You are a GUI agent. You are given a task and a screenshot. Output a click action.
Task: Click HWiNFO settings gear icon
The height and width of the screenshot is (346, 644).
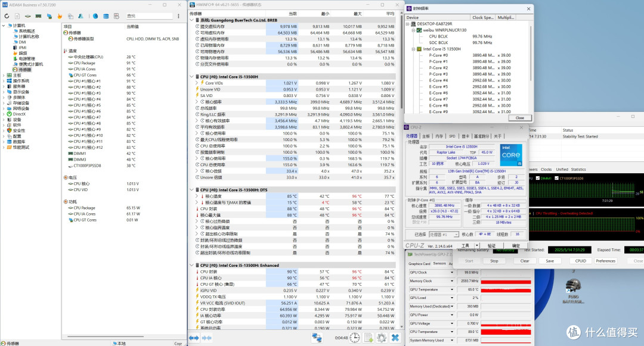coord(382,338)
